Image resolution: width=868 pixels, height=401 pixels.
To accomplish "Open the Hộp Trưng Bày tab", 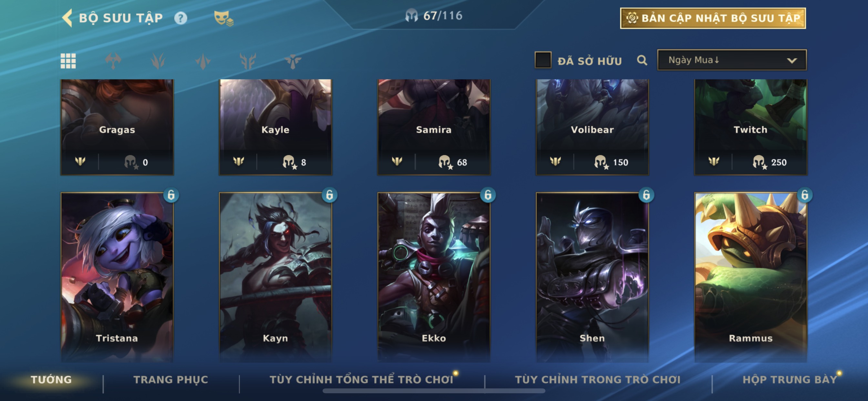I will pyautogui.click(x=790, y=379).
